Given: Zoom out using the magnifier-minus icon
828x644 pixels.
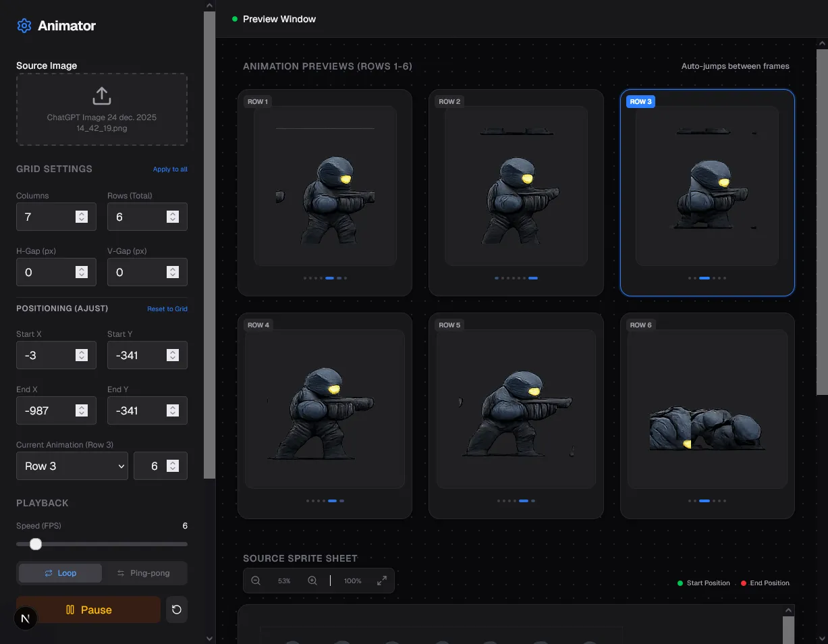Looking at the screenshot, I should (256, 580).
